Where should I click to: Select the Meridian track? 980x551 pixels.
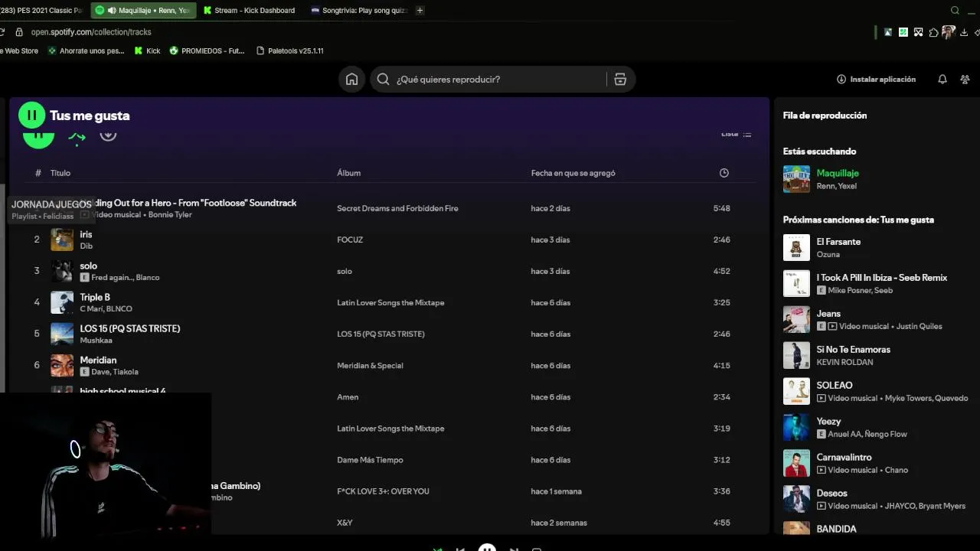click(x=98, y=360)
